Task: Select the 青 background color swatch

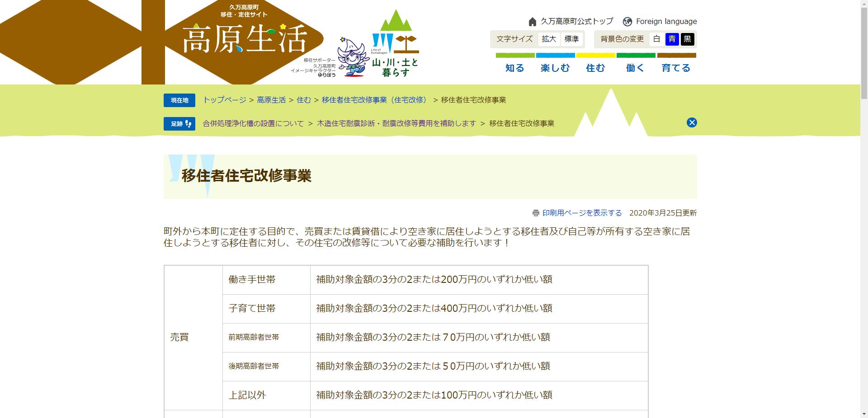Action: (x=672, y=39)
